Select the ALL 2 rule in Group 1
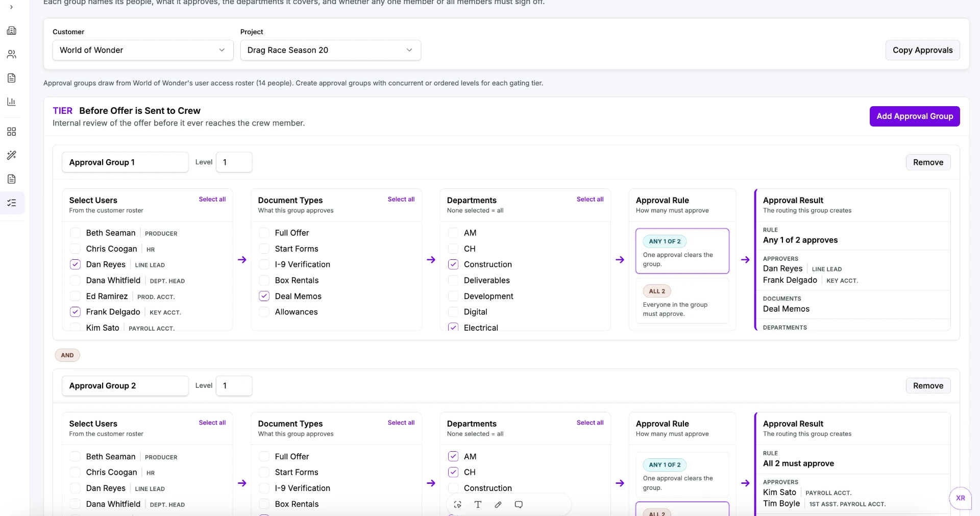980x516 pixels. [x=682, y=301]
